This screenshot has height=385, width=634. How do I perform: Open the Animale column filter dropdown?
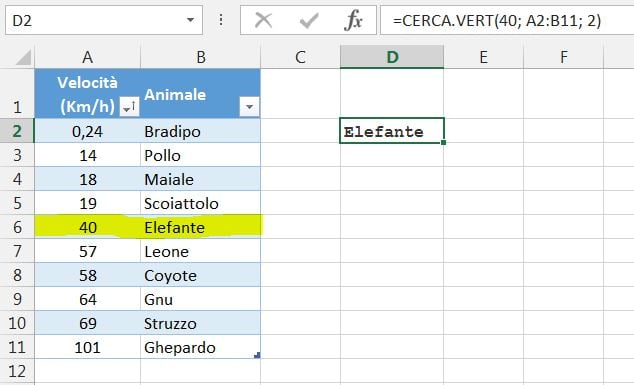[x=249, y=107]
